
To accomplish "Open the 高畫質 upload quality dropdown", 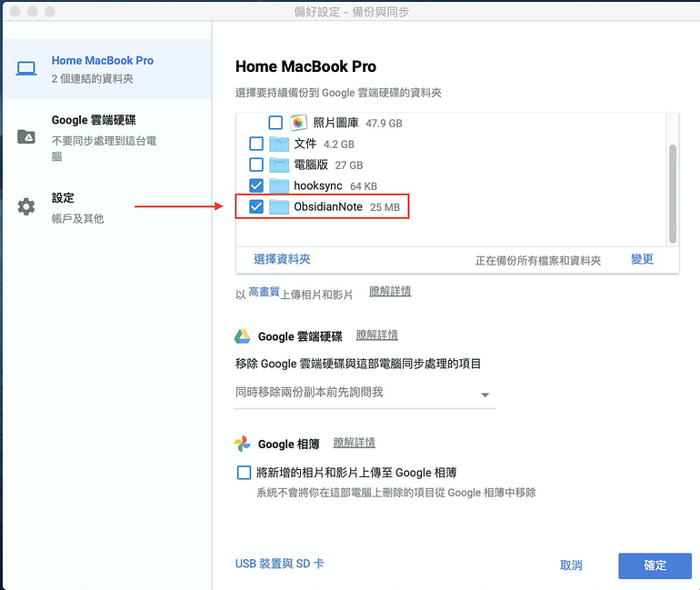I will (264, 293).
